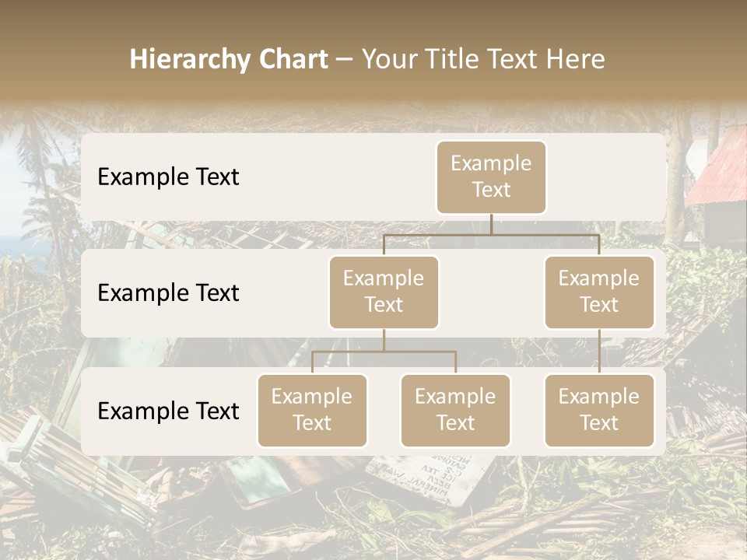Select the top-level hierarchy box

pos(491,177)
